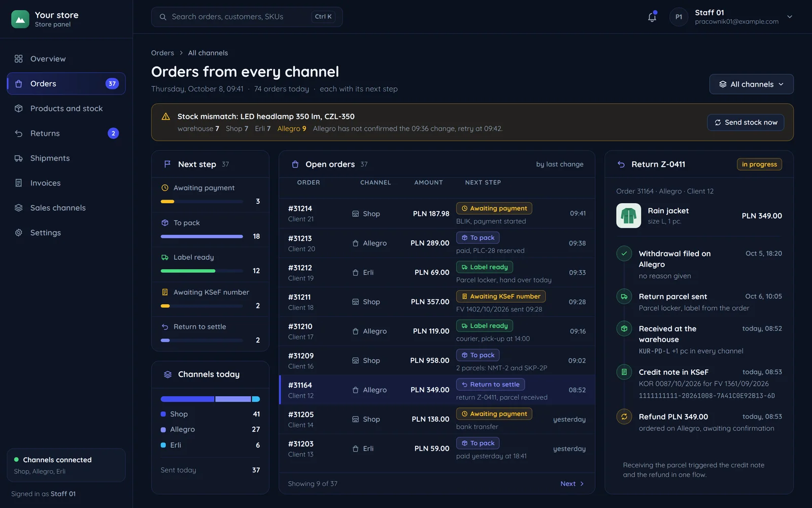
Task: Click the store logo icon
Action: click(20, 19)
